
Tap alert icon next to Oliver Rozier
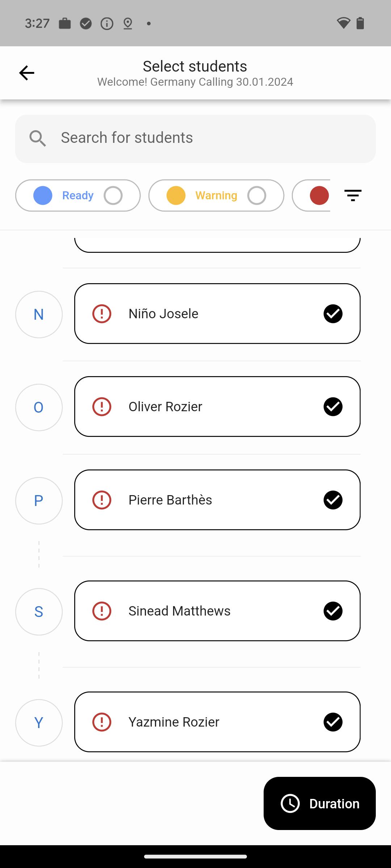pos(102,407)
